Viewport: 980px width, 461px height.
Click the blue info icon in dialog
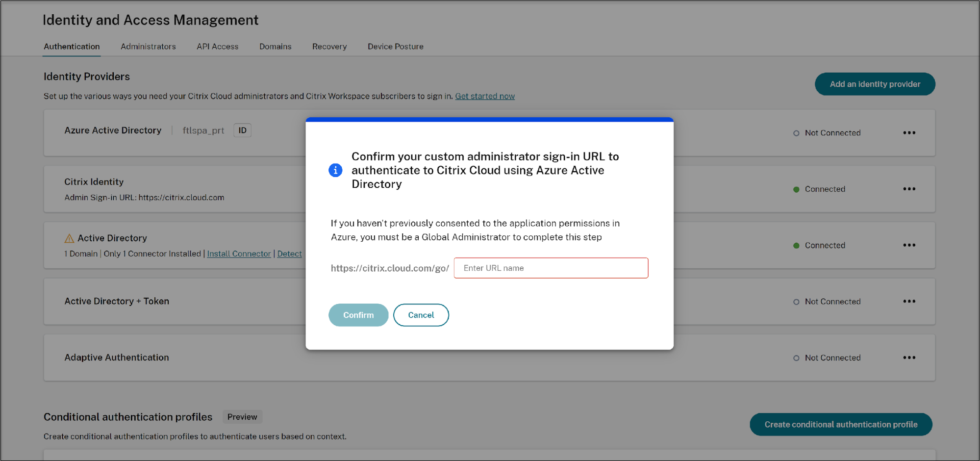[335, 170]
